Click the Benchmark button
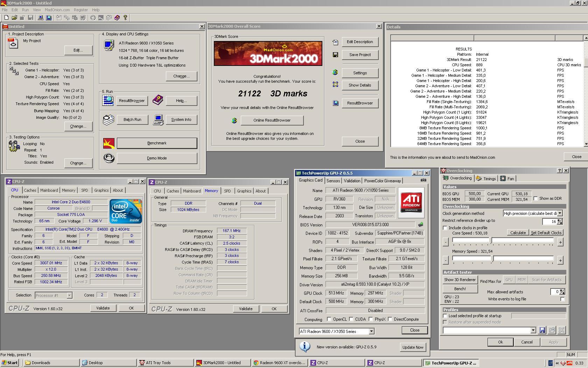The width and height of the screenshot is (588, 368). pos(157,143)
